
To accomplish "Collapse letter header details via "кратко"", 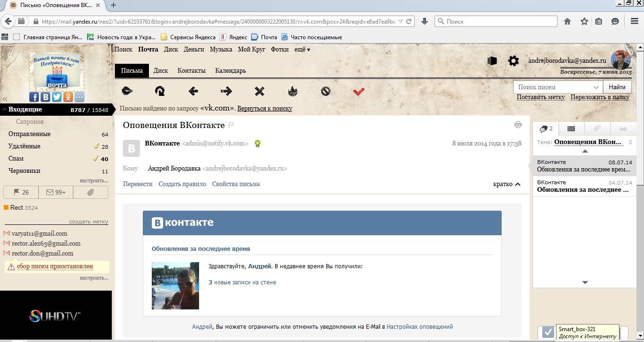I will tap(506, 184).
